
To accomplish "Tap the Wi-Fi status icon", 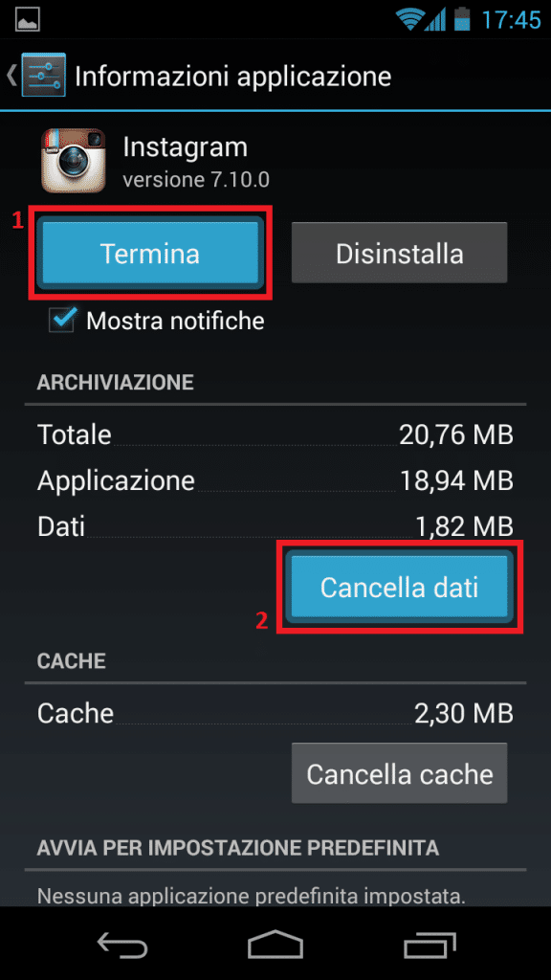I will pos(410,19).
